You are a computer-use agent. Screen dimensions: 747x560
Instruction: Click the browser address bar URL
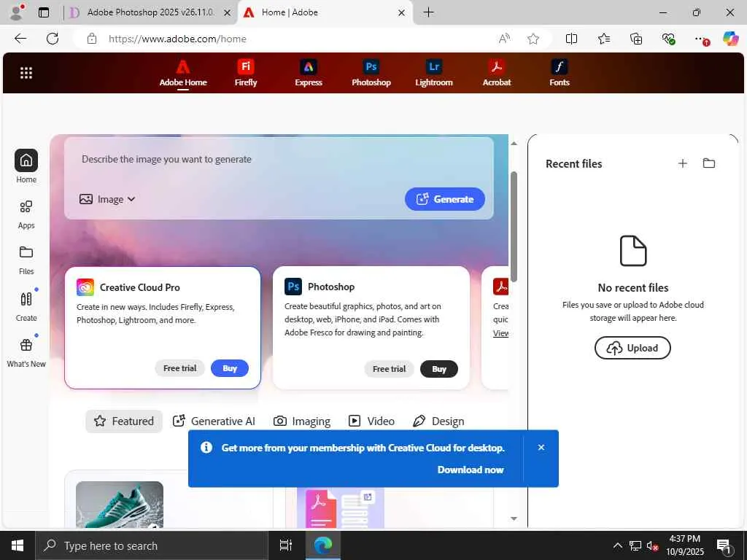177,39
